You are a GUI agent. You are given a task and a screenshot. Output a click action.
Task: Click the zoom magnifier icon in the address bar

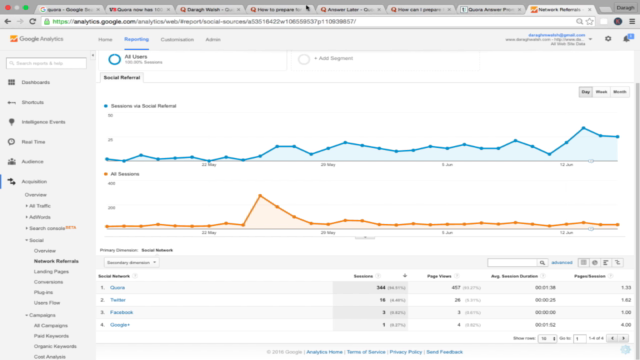579,21
